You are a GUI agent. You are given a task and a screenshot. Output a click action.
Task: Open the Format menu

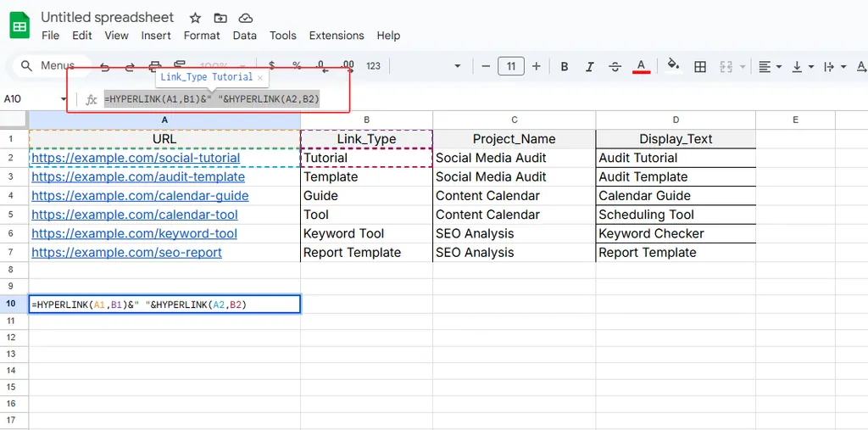coord(202,36)
